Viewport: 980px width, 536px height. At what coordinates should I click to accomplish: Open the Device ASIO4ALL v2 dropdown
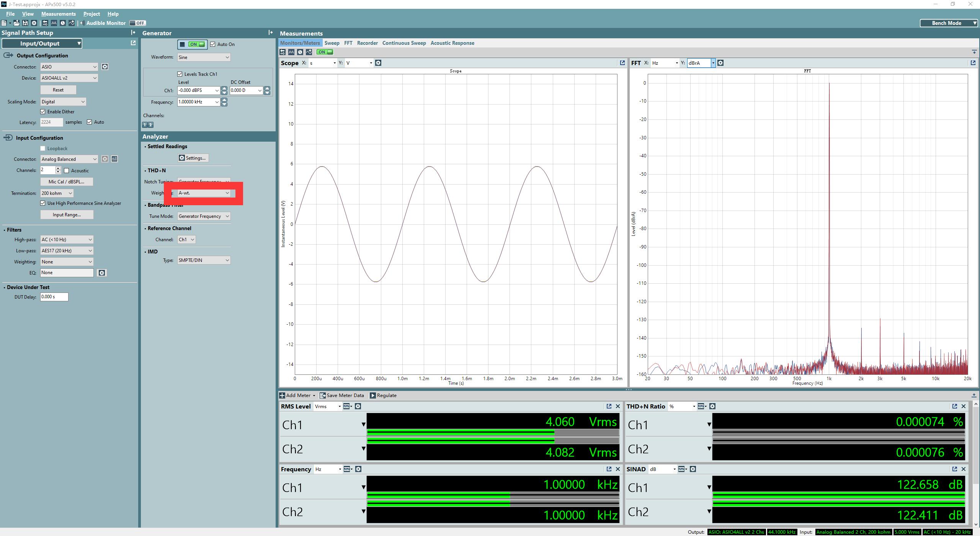(x=69, y=78)
